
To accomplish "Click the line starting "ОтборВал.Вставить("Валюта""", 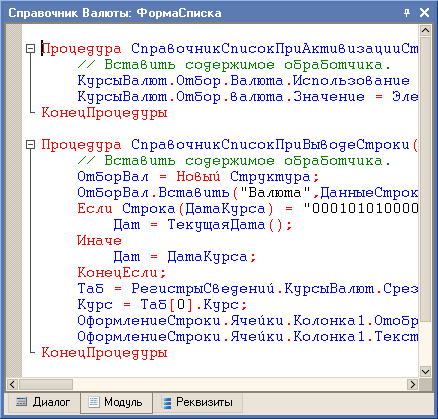I will (x=247, y=193).
